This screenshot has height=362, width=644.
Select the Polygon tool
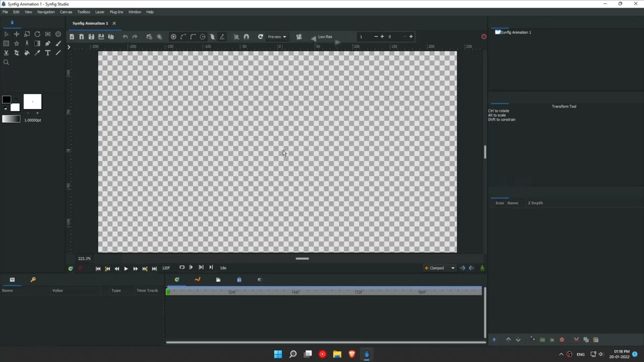27,44
